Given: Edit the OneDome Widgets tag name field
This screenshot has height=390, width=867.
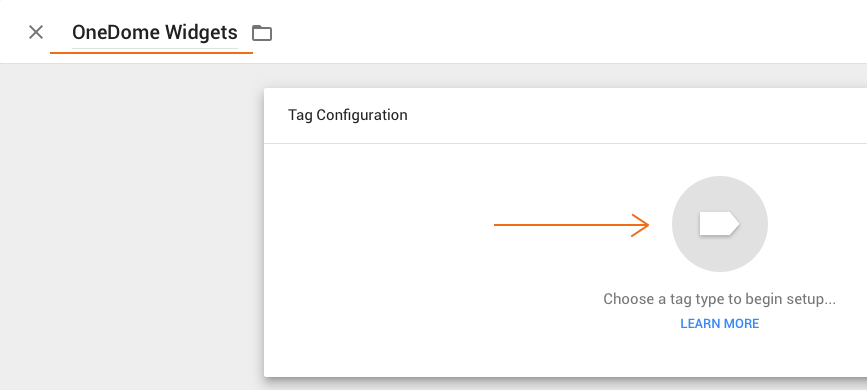Looking at the screenshot, I should click(155, 33).
